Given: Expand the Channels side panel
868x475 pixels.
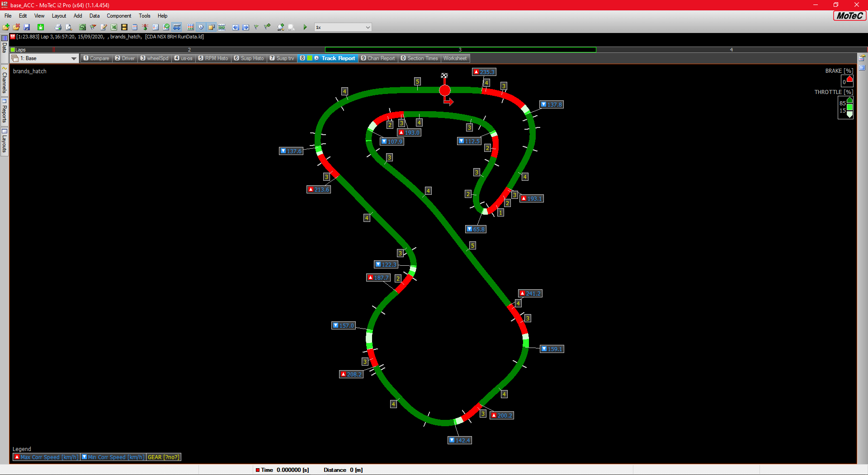Looking at the screenshot, I should tap(5, 81).
